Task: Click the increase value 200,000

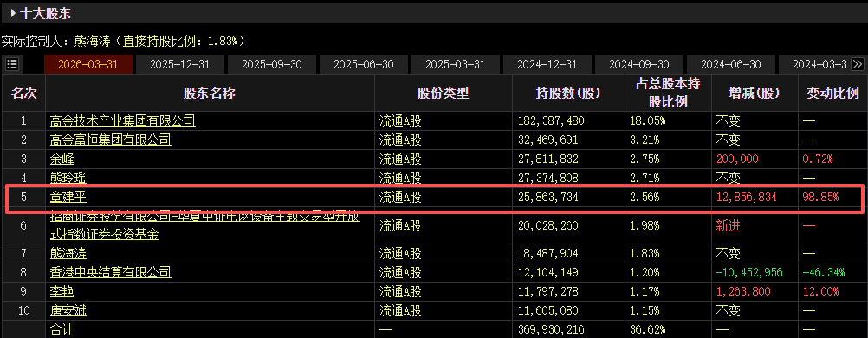Action: (x=738, y=159)
